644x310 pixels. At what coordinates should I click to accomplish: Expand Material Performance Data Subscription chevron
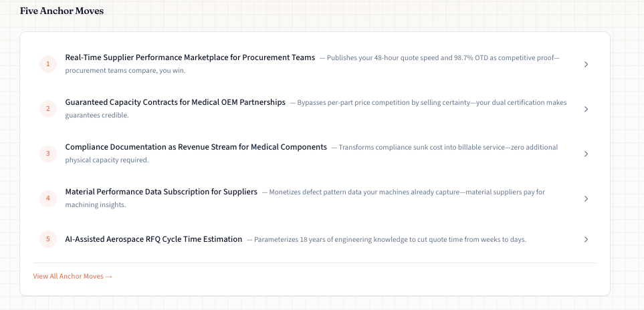pos(586,198)
